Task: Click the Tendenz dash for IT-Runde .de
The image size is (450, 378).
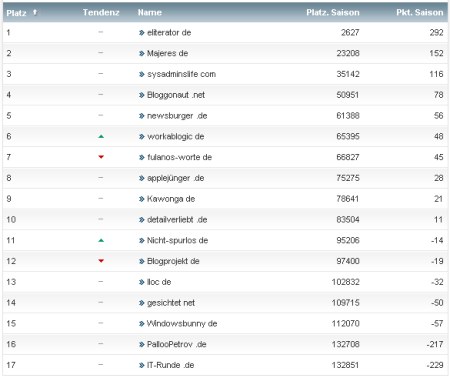Action: (101, 365)
